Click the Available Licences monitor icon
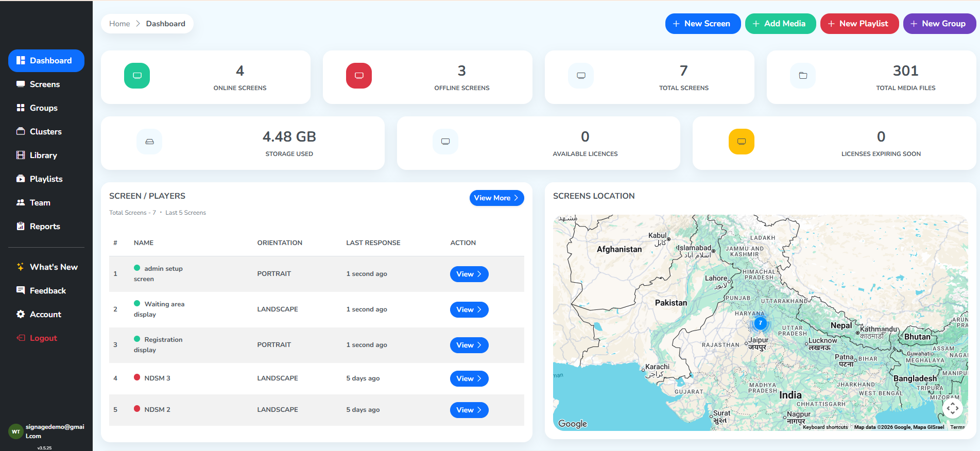Viewport: 980px width, 451px height. tap(445, 142)
